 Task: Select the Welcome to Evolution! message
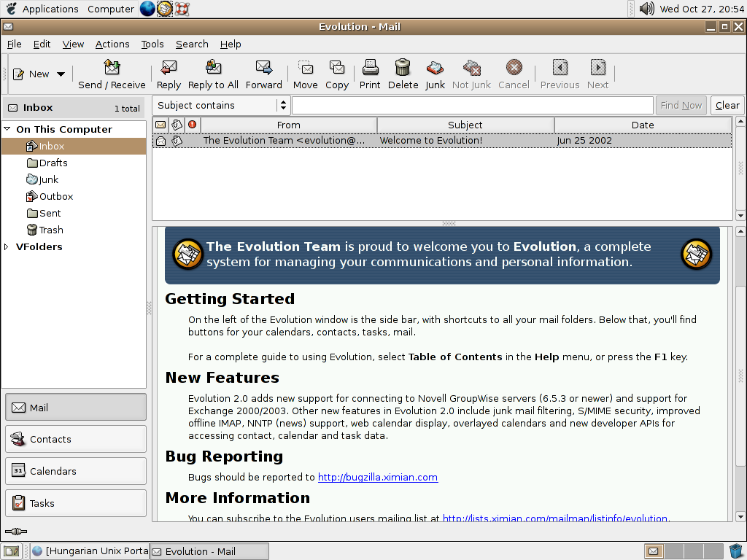click(x=442, y=141)
